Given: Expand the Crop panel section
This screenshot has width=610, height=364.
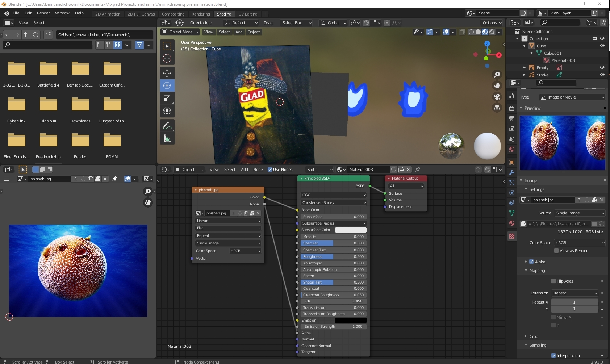Looking at the screenshot, I should pos(534,336).
